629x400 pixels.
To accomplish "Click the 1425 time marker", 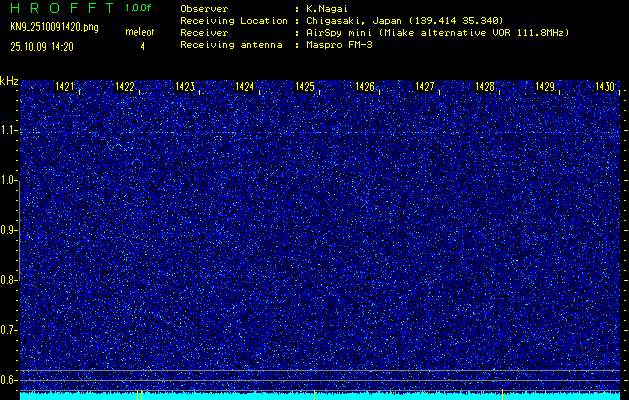I will pyautogui.click(x=305, y=88).
